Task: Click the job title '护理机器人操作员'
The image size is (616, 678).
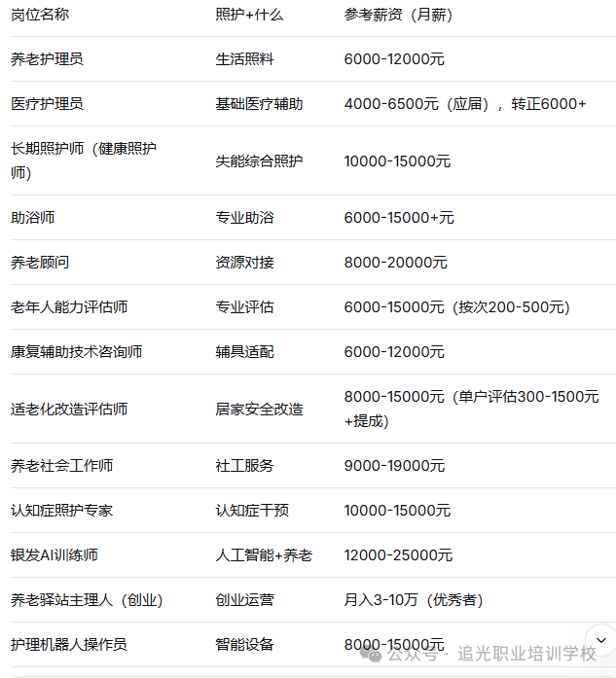Action: coord(69,645)
